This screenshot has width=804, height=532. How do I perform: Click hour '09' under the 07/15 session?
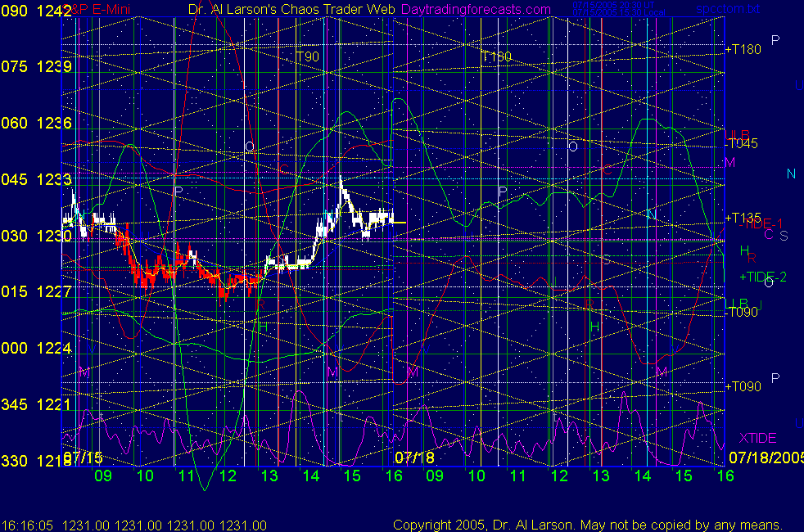click(x=103, y=476)
